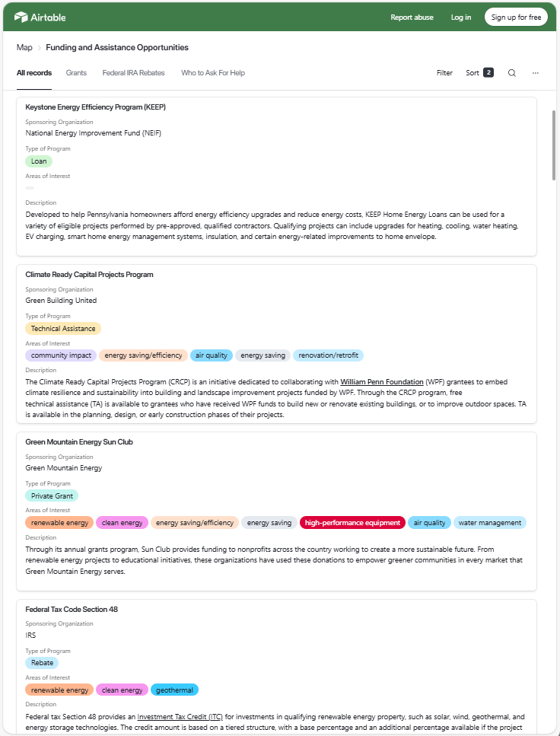This screenshot has width=560, height=736.
Task: Go to Map in the breadcrumb
Action: click(x=24, y=47)
